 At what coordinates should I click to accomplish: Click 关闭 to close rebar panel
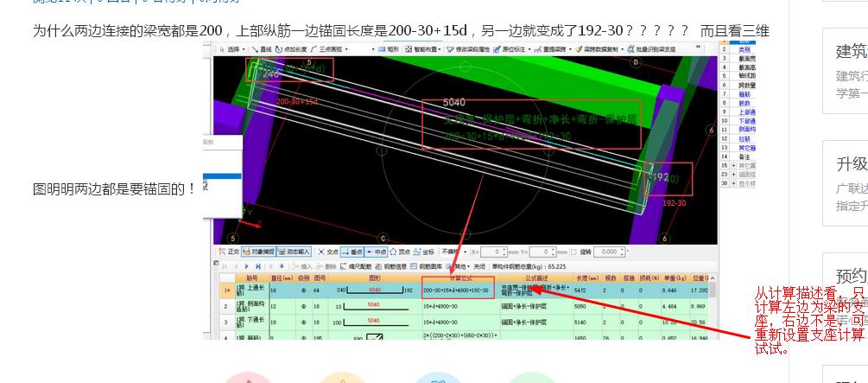pos(479,266)
